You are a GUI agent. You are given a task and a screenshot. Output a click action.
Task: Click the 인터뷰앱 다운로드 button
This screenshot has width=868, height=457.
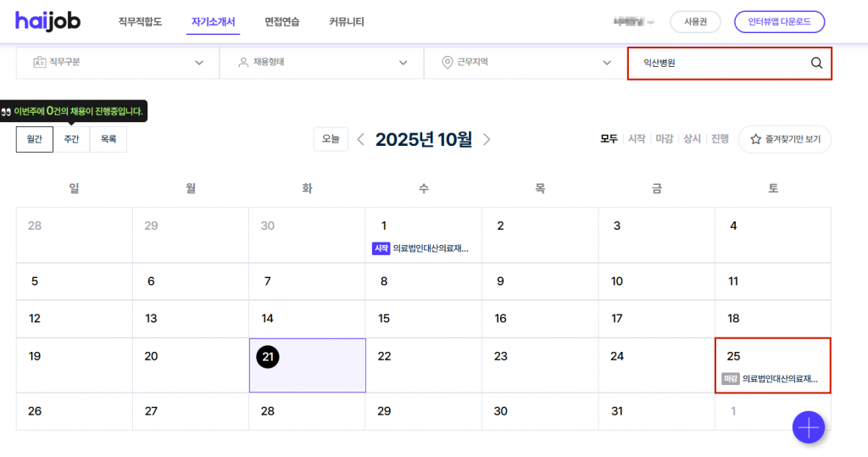click(779, 22)
